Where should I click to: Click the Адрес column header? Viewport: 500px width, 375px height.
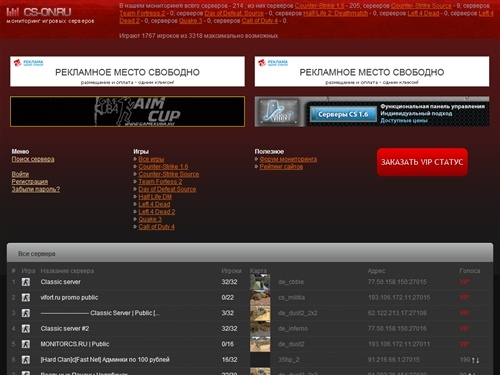click(376, 271)
